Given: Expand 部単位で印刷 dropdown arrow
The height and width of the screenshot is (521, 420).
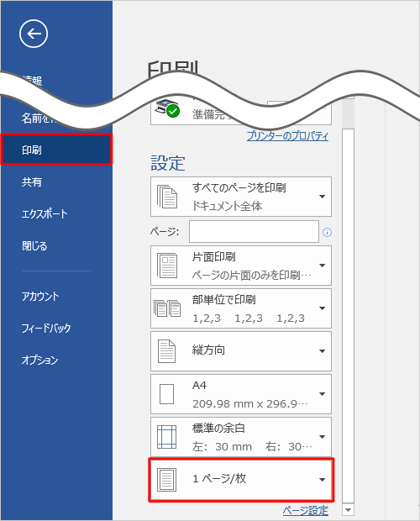Looking at the screenshot, I should (x=322, y=308).
